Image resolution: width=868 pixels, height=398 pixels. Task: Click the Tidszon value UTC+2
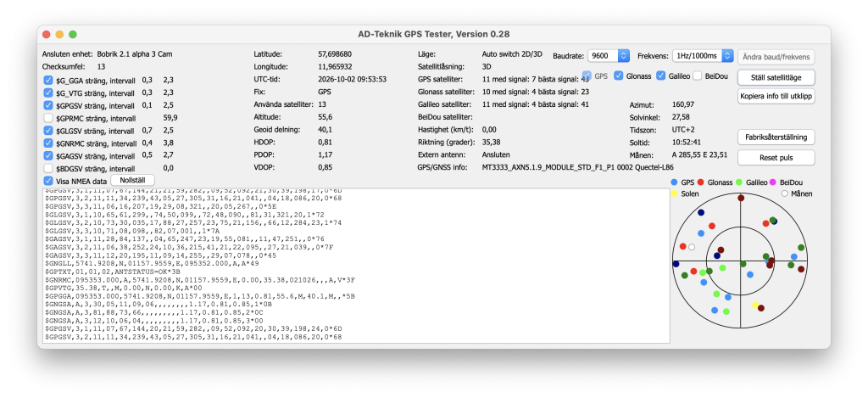point(684,129)
